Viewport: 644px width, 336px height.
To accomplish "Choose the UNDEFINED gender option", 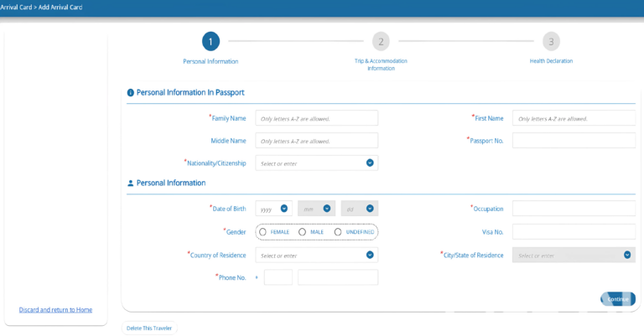I will 338,232.
